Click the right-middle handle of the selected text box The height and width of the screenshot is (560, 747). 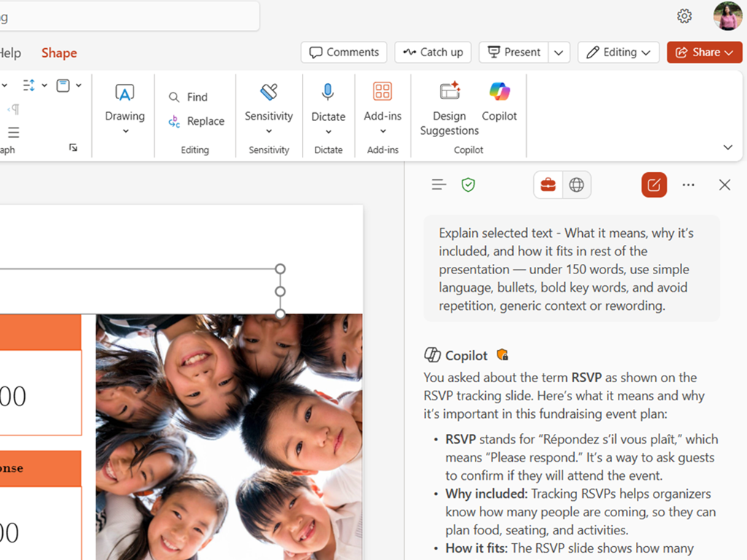[x=280, y=291]
